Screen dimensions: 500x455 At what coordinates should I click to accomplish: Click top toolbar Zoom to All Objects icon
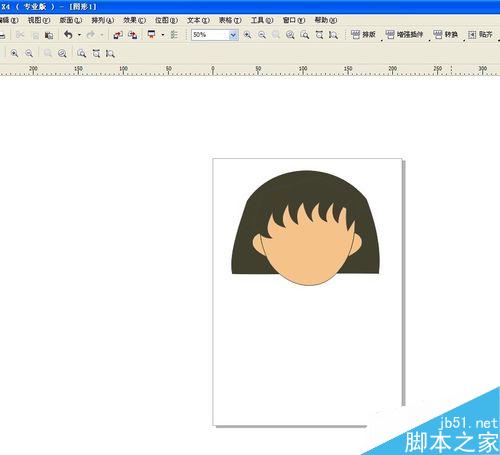coord(290,35)
